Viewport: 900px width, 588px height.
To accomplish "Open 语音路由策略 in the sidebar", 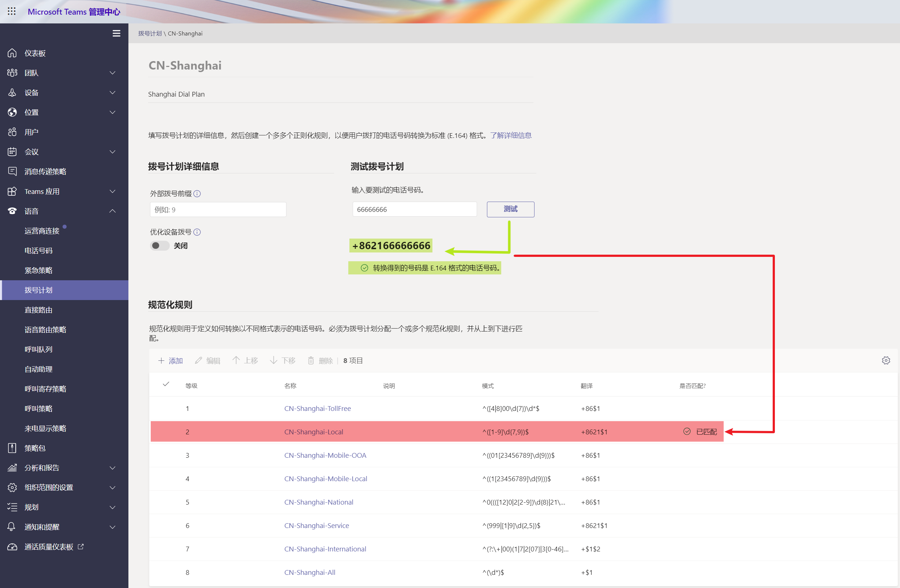I will click(45, 329).
